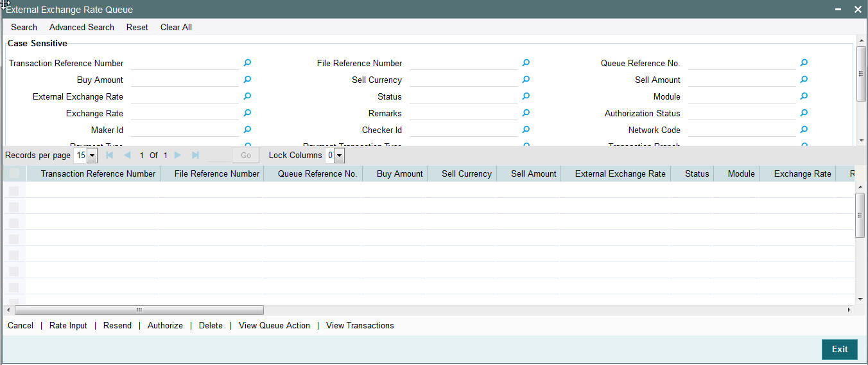Viewport: 868px width, 365px height.
Task: Click the Exit button
Action: click(840, 349)
